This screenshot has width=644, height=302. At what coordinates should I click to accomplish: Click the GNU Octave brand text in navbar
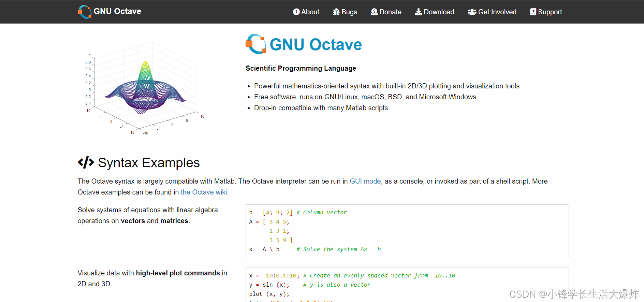117,11
